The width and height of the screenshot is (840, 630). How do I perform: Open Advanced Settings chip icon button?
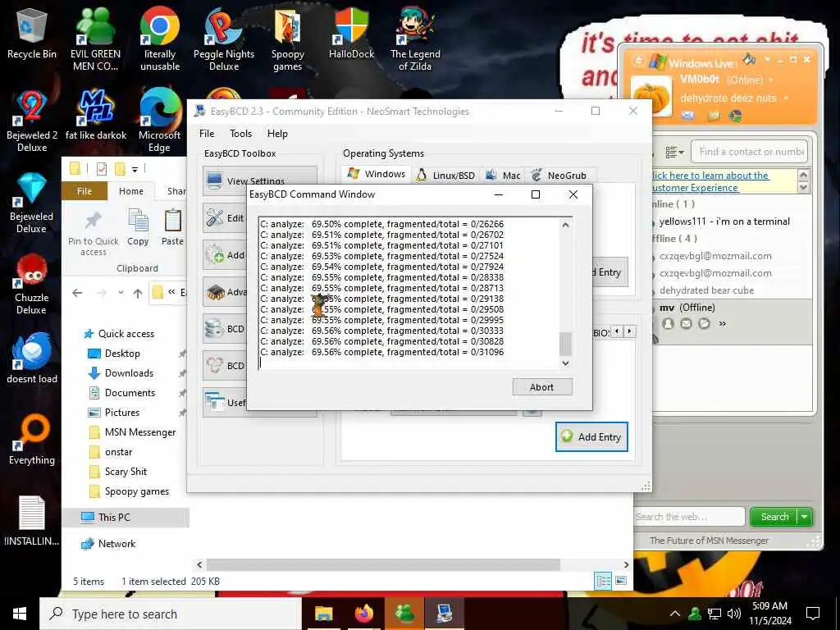coord(225,292)
